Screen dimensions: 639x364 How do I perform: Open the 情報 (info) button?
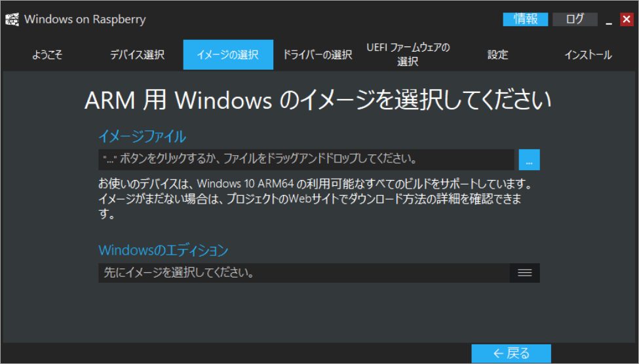click(x=526, y=19)
